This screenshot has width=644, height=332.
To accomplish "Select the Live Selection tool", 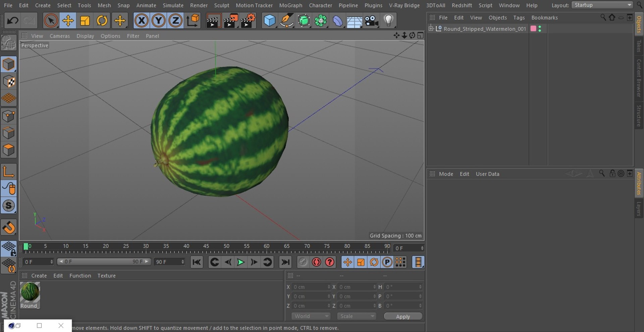I will click(51, 21).
